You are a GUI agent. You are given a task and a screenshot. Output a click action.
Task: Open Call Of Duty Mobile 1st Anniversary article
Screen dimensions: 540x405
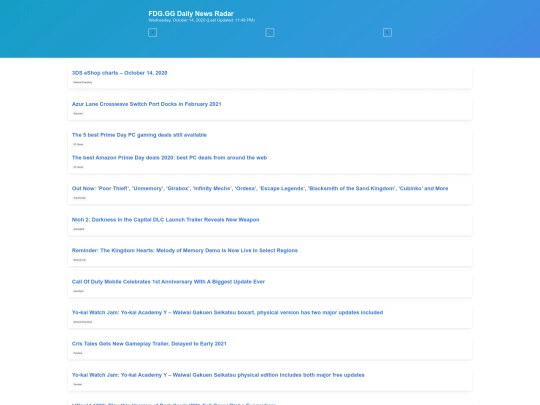(168, 282)
